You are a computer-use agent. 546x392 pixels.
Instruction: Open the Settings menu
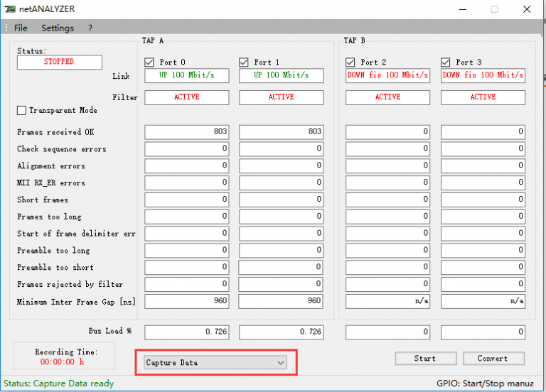(57, 28)
